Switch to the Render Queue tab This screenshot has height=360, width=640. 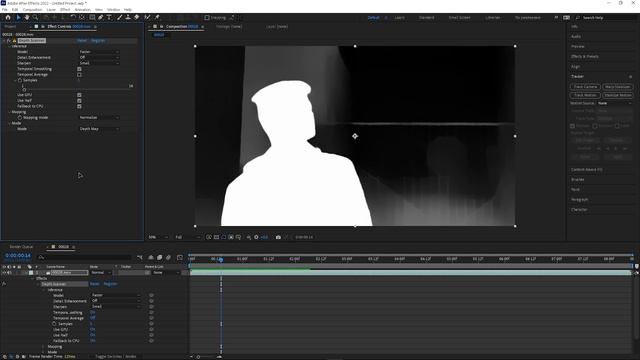[x=21, y=247]
